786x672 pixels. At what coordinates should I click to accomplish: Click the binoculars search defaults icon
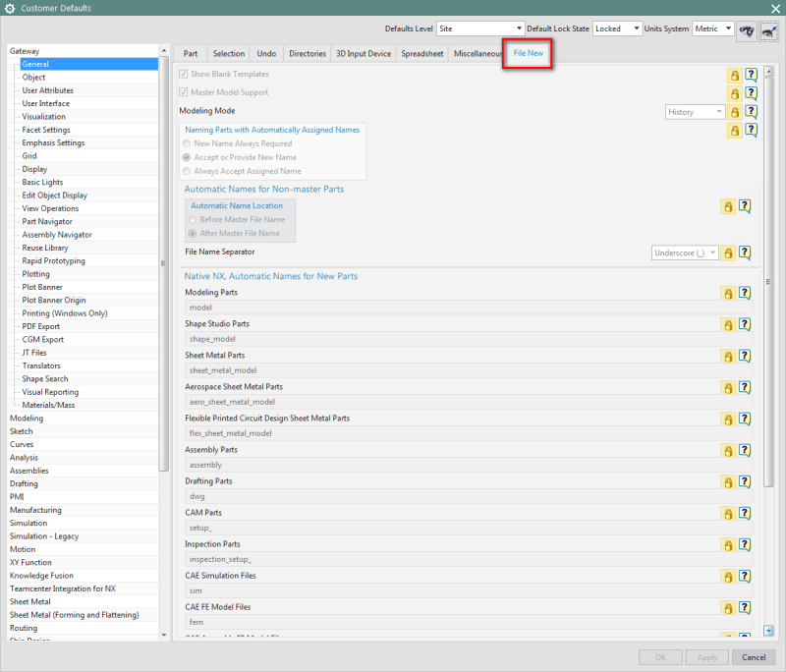[x=747, y=31]
